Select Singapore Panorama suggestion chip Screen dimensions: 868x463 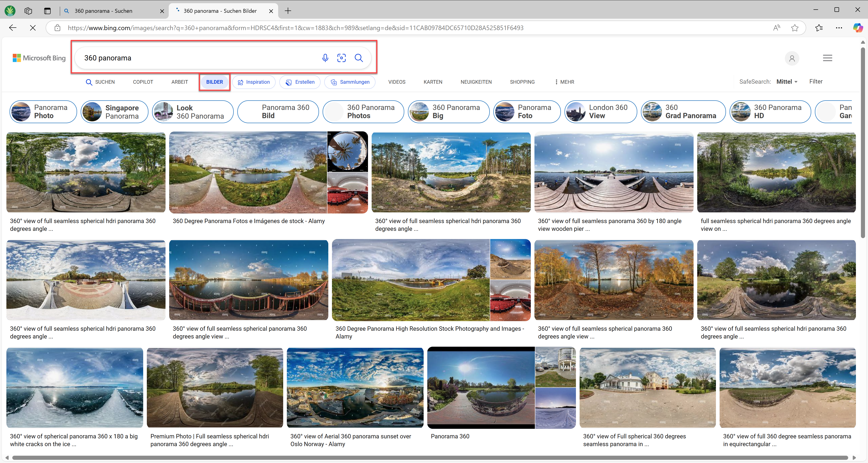(x=114, y=112)
